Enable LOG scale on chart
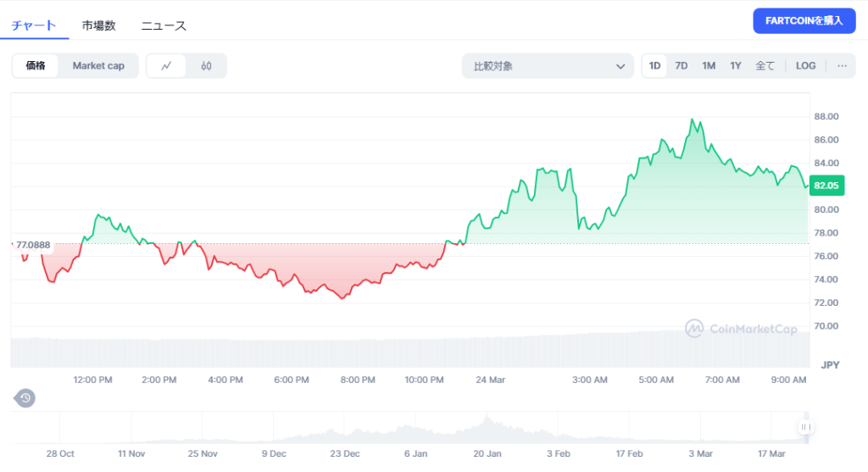The height and width of the screenshot is (472, 868). pyautogui.click(x=805, y=66)
